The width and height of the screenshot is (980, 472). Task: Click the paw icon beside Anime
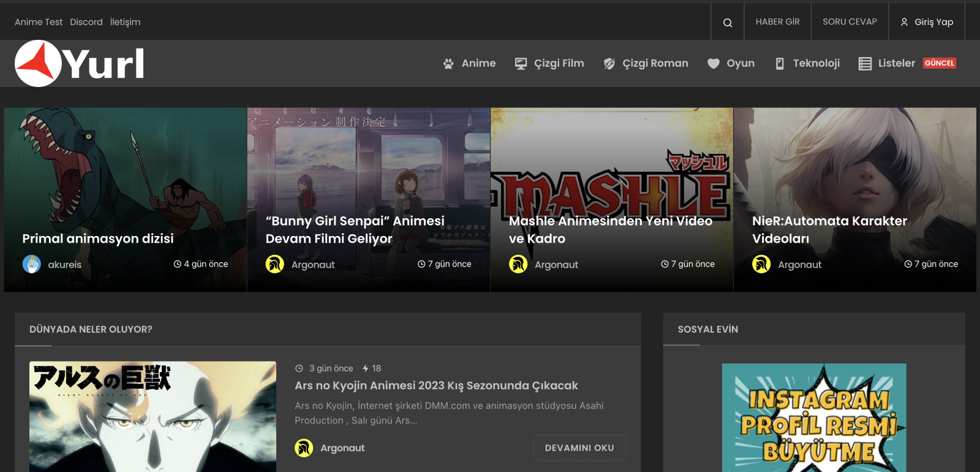point(448,63)
